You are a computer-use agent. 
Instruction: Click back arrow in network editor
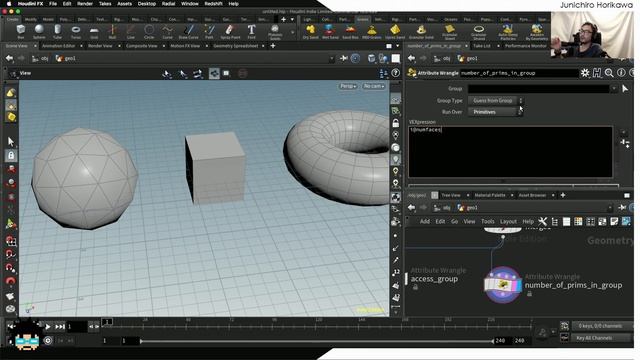click(411, 208)
